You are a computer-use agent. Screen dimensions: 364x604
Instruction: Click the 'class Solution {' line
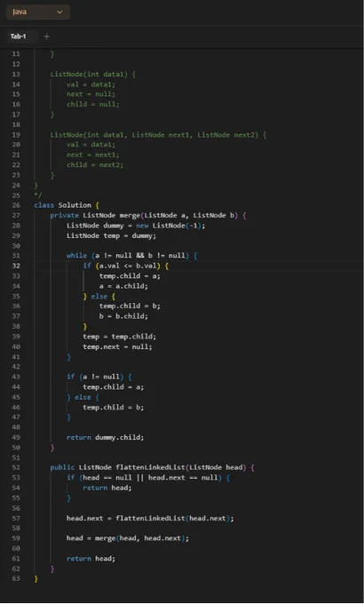(67, 205)
